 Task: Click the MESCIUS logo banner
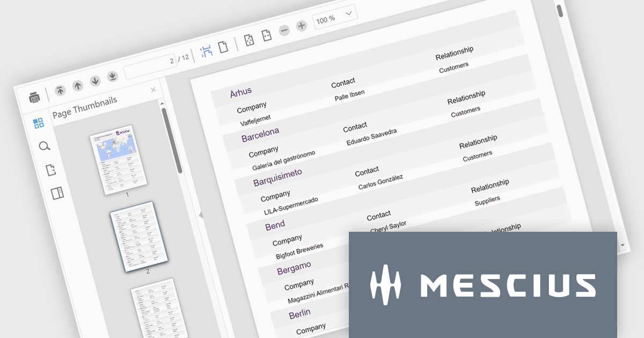(x=483, y=285)
